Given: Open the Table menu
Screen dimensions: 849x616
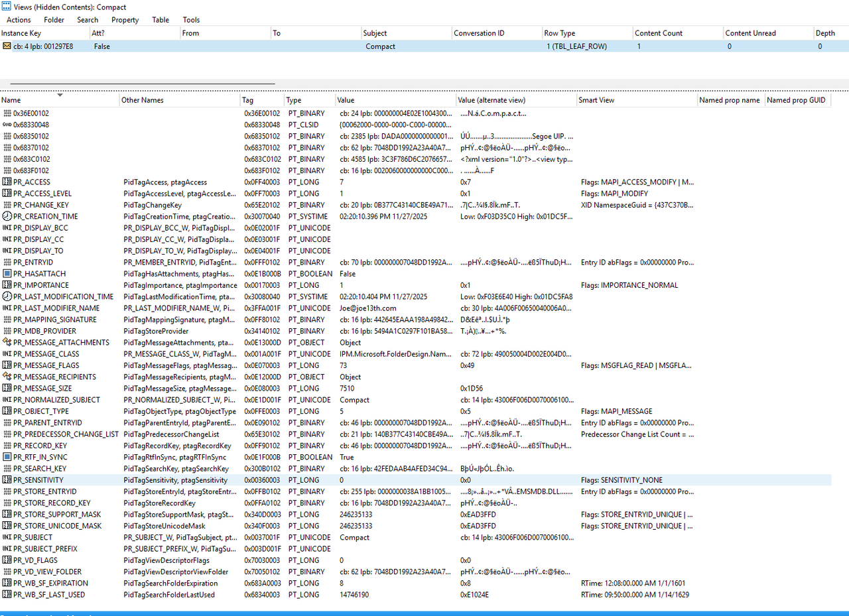Looking at the screenshot, I should click(x=161, y=20).
